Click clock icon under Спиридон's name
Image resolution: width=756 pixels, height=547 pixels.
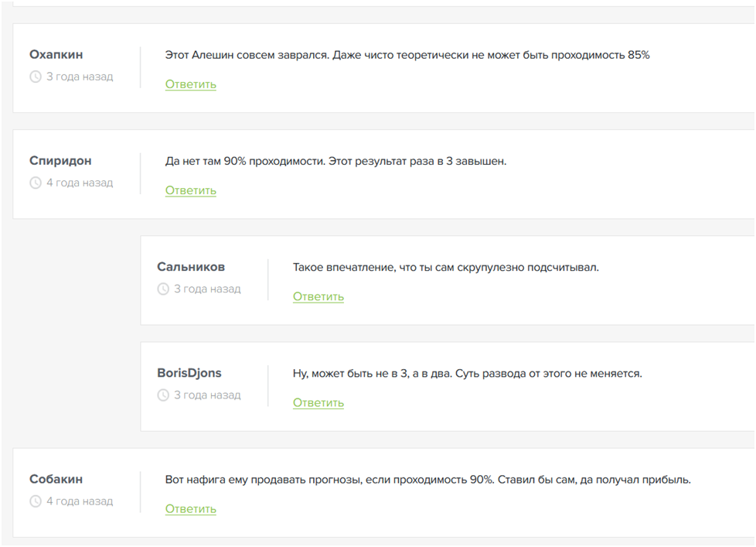point(36,183)
